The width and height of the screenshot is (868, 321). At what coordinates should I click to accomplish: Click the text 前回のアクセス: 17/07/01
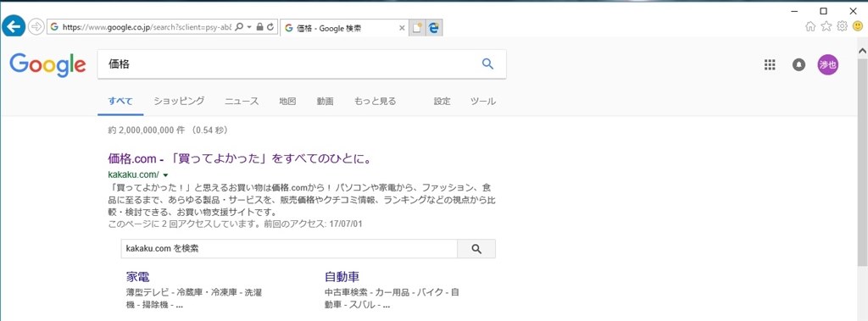(313, 224)
